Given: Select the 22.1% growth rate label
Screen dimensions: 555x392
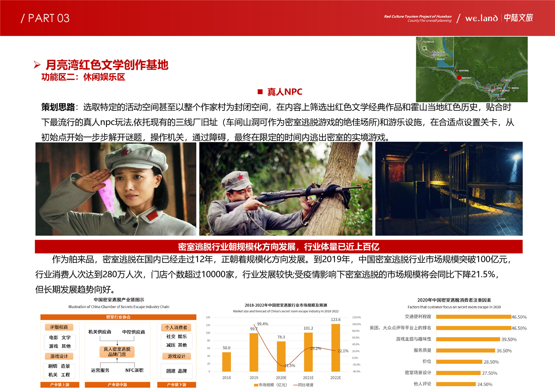Looking at the screenshot, I should 343,351.
